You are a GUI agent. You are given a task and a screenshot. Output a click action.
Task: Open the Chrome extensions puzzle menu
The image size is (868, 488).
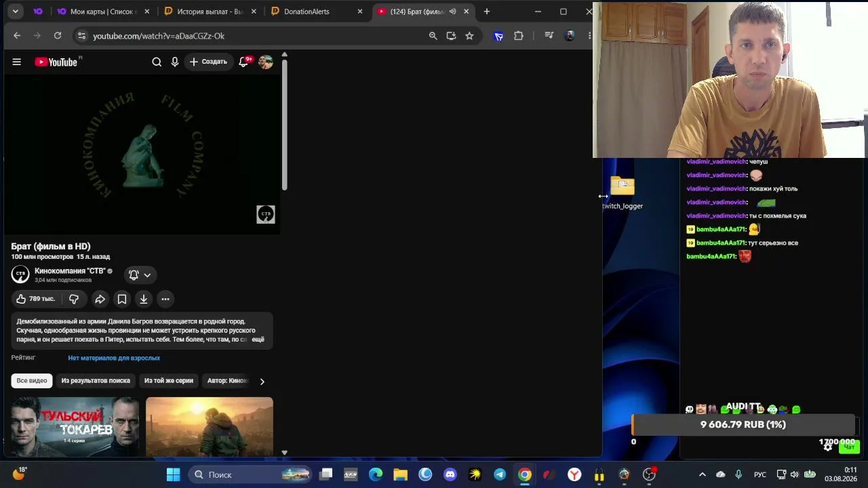[519, 36]
